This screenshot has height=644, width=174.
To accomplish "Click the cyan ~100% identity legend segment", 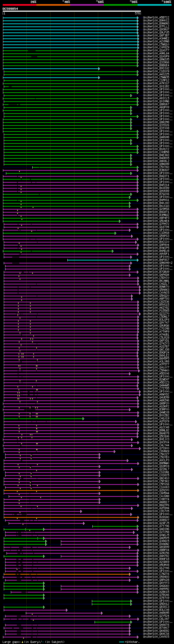I will pos(154,5).
